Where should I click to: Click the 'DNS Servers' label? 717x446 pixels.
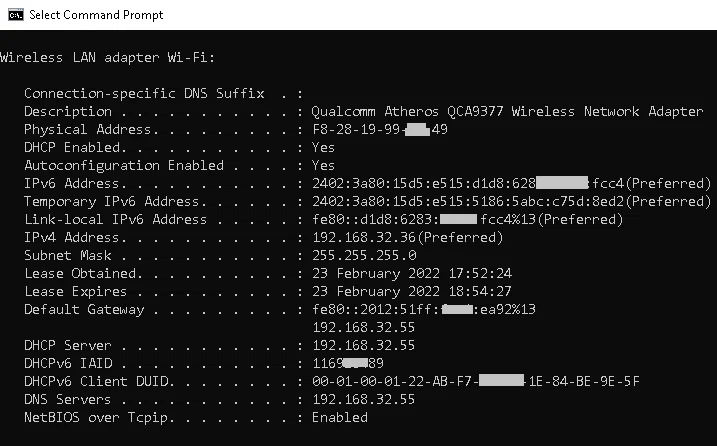point(68,399)
